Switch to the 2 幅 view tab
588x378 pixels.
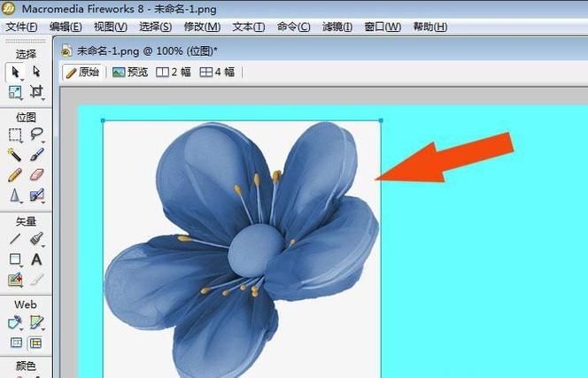click(x=174, y=72)
